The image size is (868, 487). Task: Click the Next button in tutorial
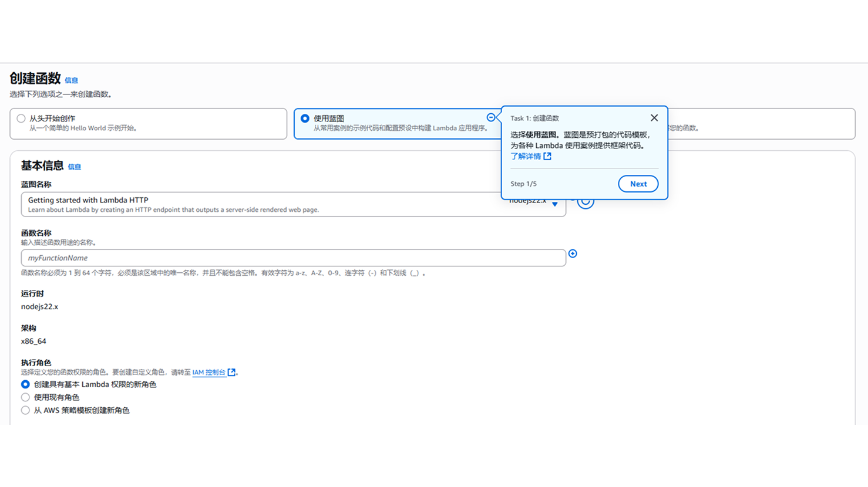[638, 184]
